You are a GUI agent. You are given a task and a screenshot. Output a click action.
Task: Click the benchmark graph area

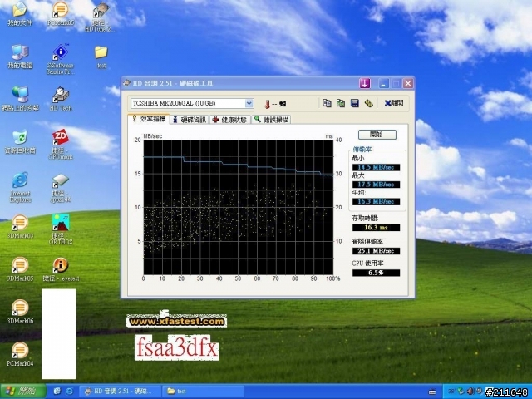[239, 207]
